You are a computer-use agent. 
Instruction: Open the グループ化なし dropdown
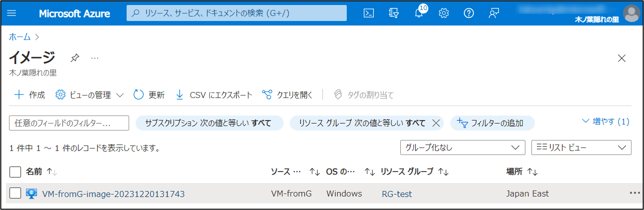tap(462, 147)
